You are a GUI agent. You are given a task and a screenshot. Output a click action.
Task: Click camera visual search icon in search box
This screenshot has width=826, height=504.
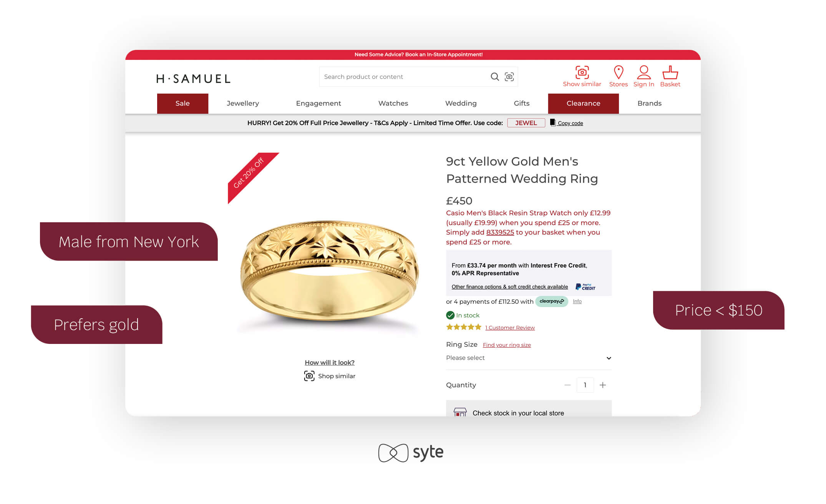[x=509, y=77]
